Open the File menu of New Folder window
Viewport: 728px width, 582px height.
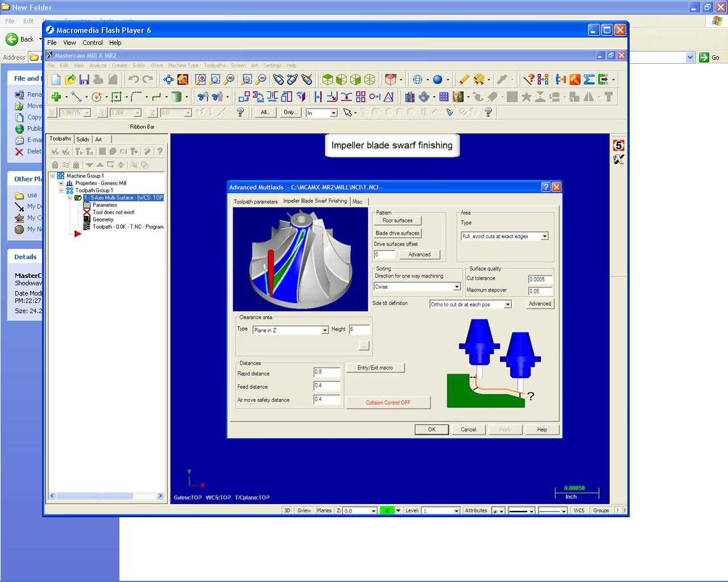(10, 21)
